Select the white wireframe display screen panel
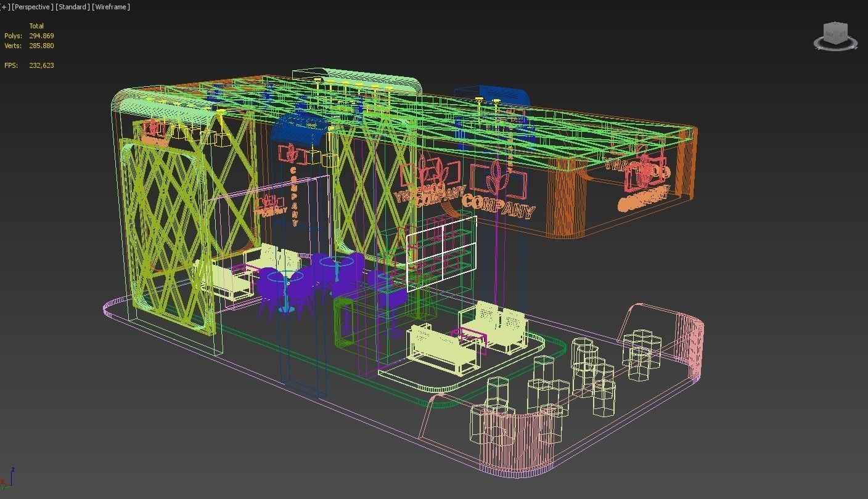 (x=442, y=253)
